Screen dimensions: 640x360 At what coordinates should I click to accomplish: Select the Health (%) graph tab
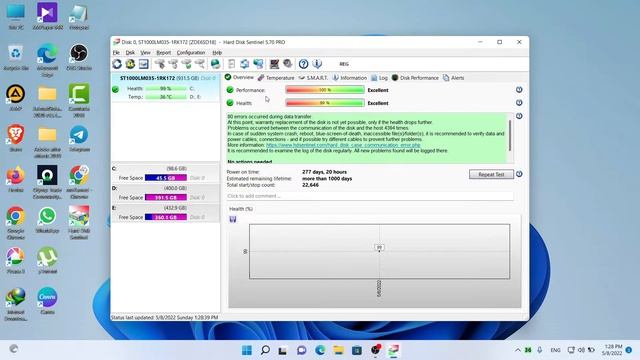(x=241, y=209)
